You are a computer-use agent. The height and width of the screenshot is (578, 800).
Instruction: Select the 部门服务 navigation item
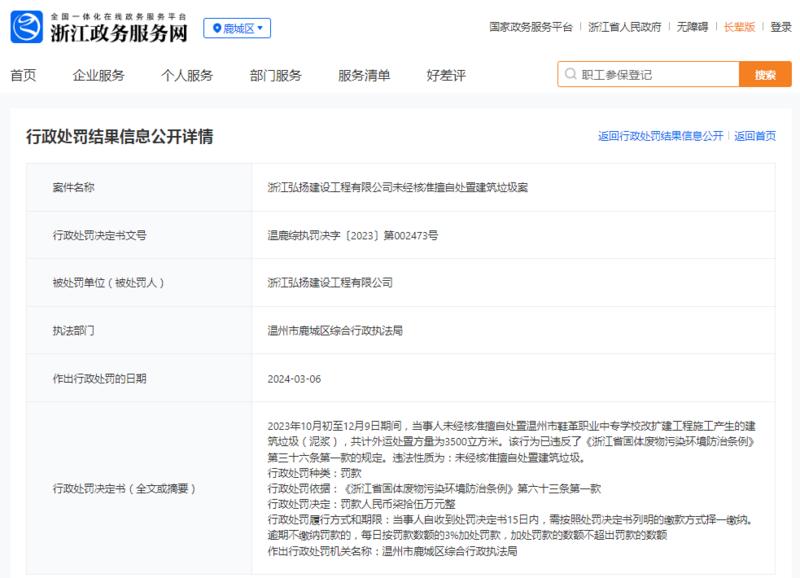(x=276, y=76)
